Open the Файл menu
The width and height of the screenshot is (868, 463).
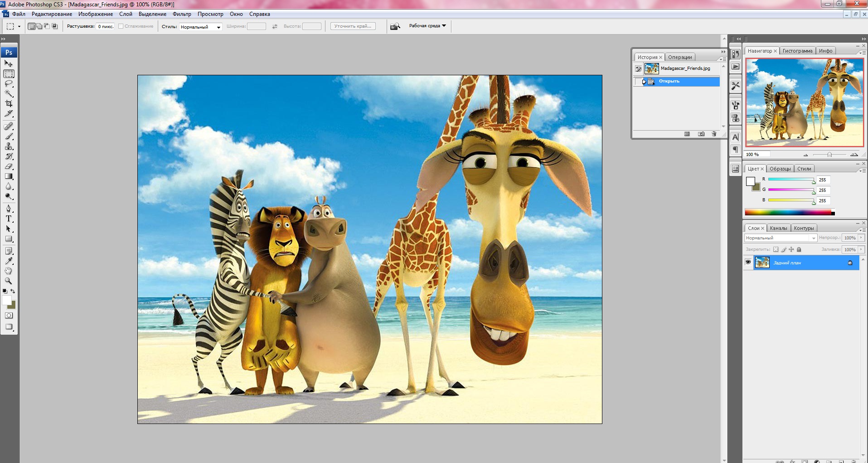coord(19,14)
